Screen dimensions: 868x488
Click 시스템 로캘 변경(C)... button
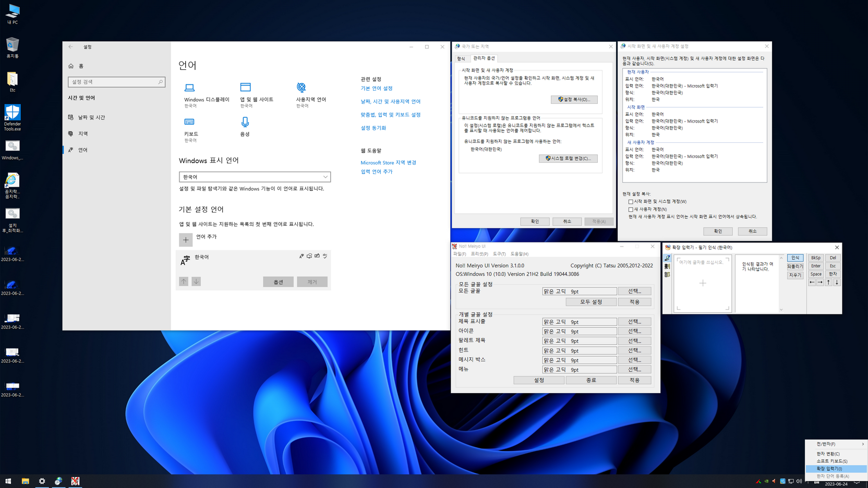568,158
